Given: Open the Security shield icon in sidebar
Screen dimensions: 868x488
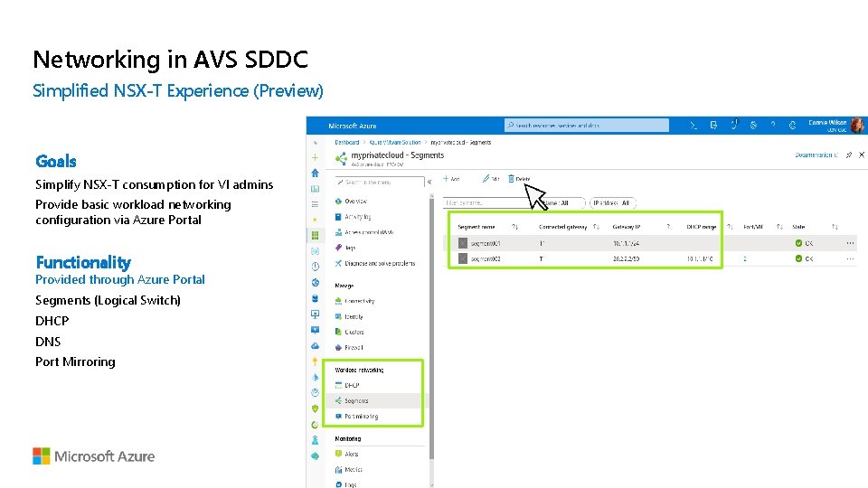Looking at the screenshot, I should click(315, 408).
